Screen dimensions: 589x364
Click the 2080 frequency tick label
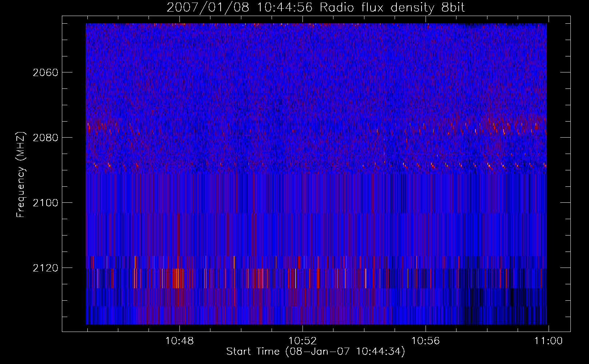[x=46, y=138]
